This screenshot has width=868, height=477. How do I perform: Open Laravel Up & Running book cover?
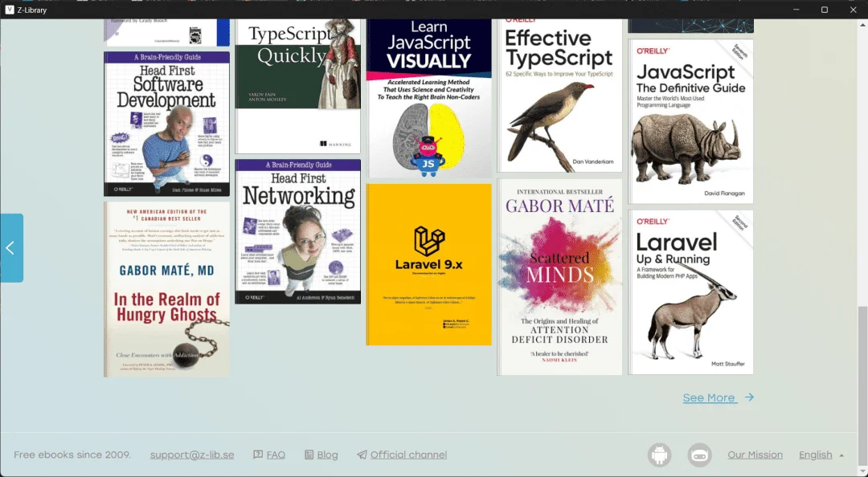(691, 292)
